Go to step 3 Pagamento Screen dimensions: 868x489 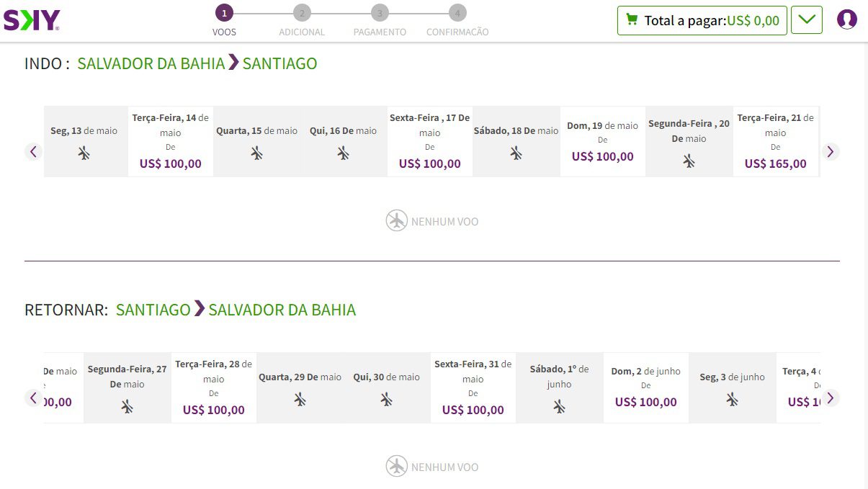pos(380,13)
